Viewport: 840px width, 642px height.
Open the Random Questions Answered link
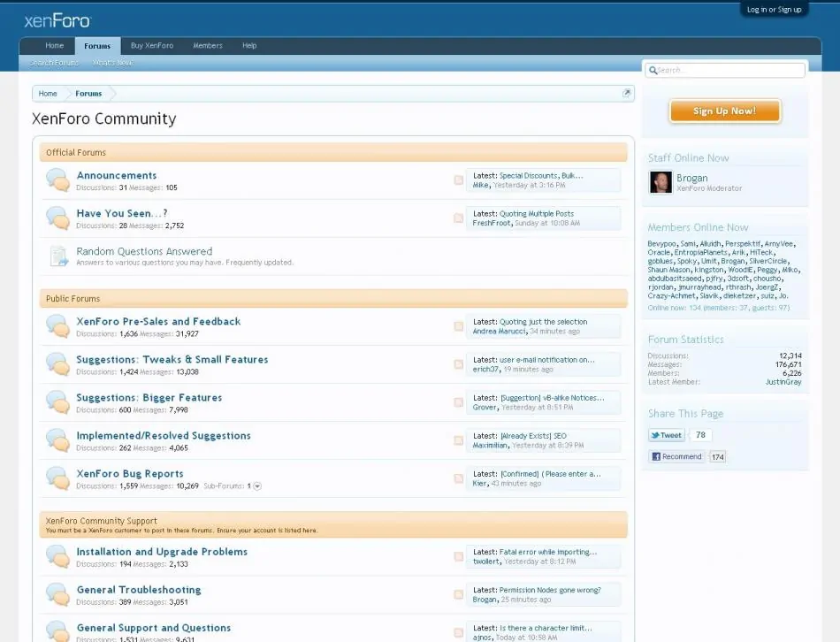click(144, 251)
